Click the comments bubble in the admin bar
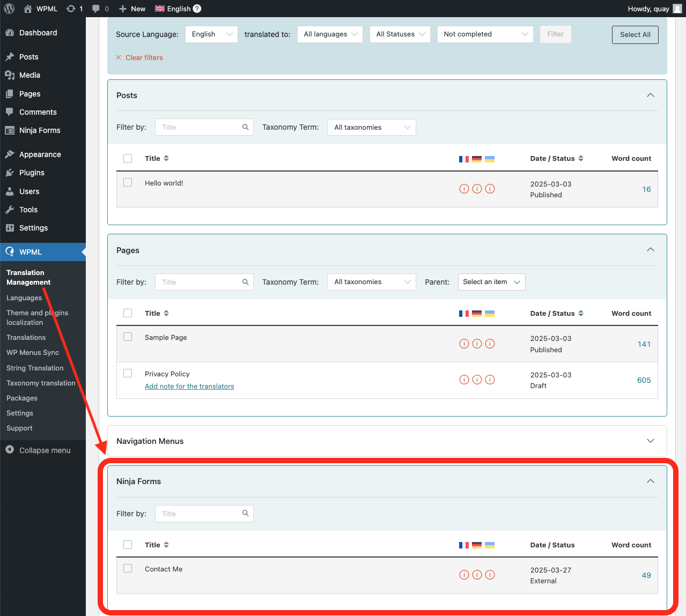The image size is (686, 616). [97, 8]
